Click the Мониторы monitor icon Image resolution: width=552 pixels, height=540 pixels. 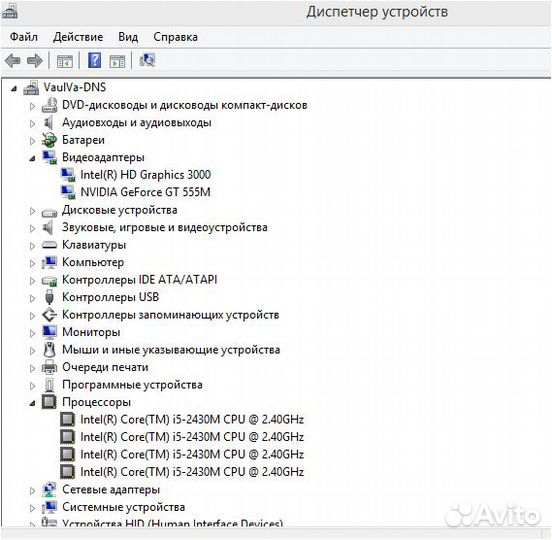pos(49,332)
